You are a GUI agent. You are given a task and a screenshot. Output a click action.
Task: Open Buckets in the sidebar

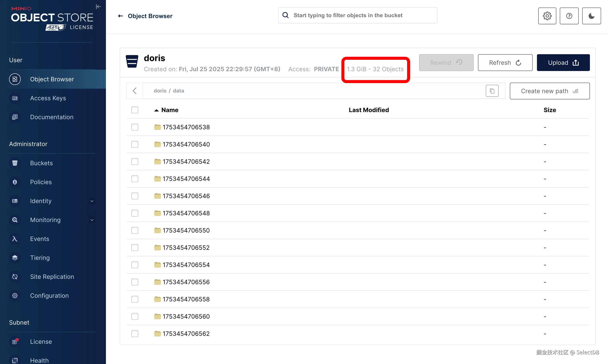point(41,163)
